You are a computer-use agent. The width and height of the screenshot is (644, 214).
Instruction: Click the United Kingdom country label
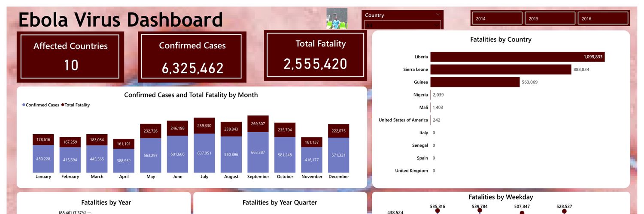pyautogui.click(x=411, y=171)
